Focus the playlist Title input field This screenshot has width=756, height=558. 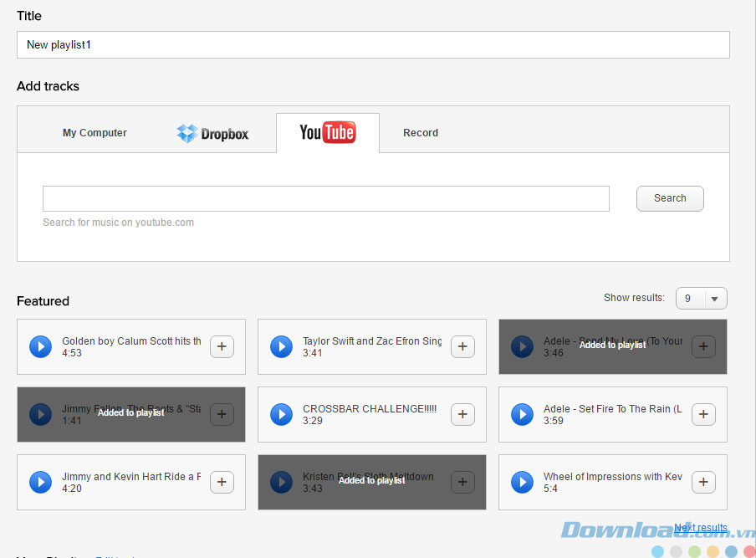point(373,44)
